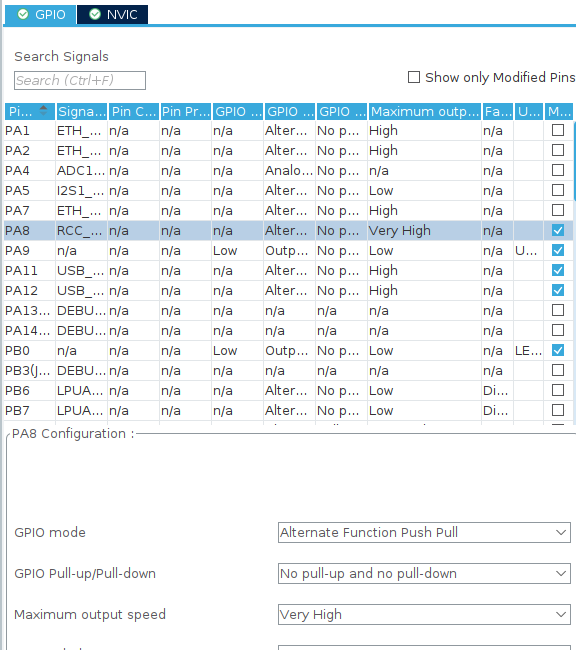Select the PA7 pin row
Image resolution: width=576 pixels, height=650 pixels.
(289, 211)
